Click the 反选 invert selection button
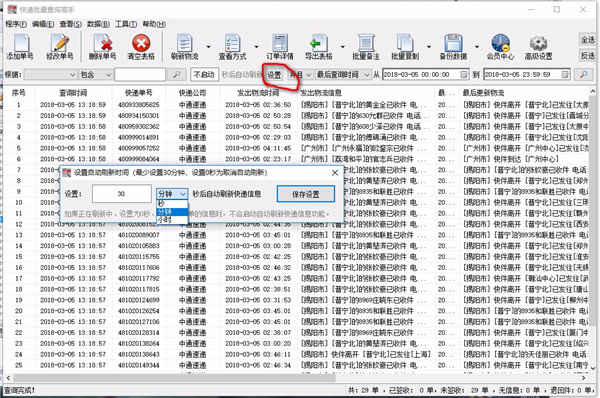This screenshot has width=600, height=398. pos(588,56)
